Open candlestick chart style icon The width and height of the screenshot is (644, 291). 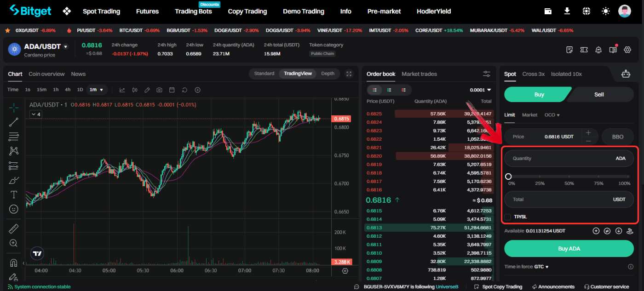135,90
